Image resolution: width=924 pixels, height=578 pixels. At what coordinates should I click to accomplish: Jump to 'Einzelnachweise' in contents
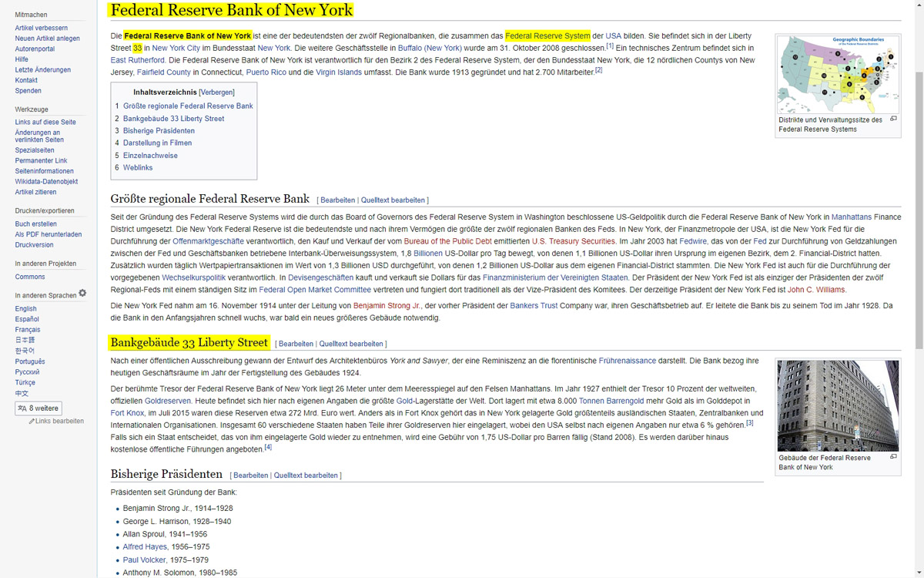150,156
